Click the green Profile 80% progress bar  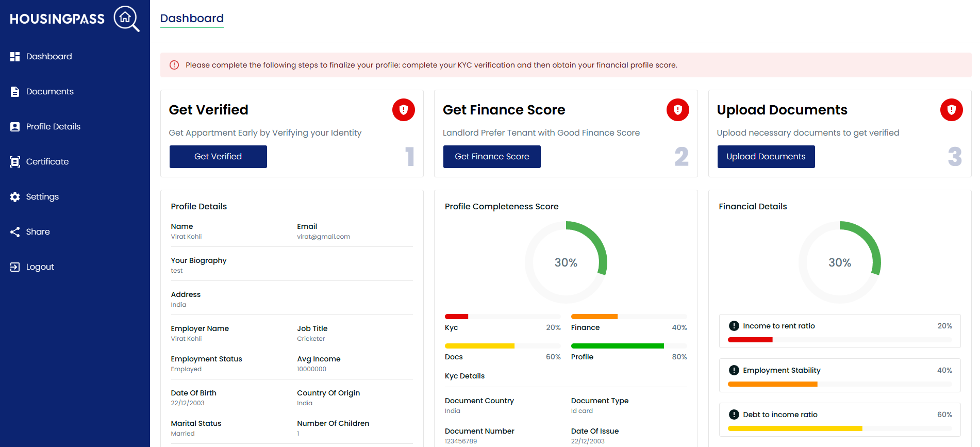(617, 346)
